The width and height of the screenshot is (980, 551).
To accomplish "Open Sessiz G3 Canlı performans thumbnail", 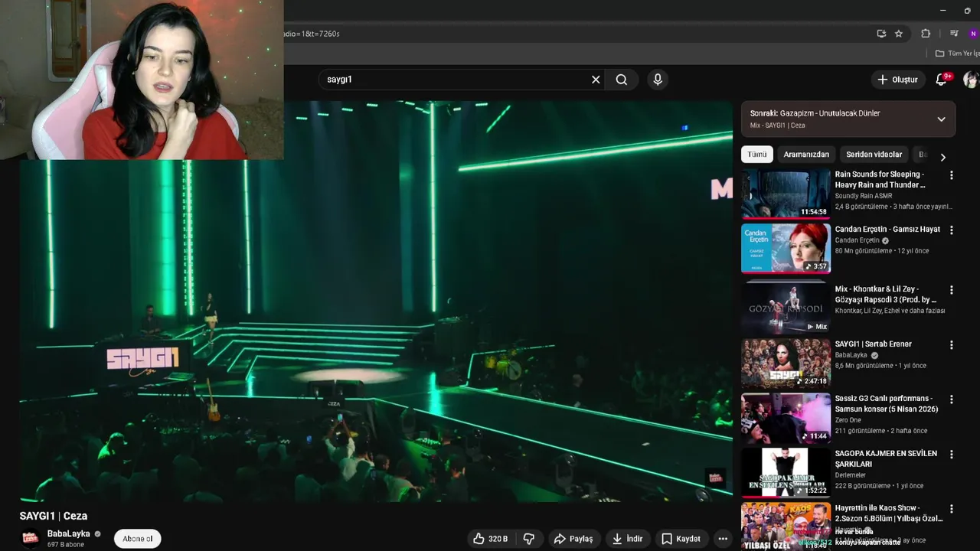I will (x=786, y=418).
